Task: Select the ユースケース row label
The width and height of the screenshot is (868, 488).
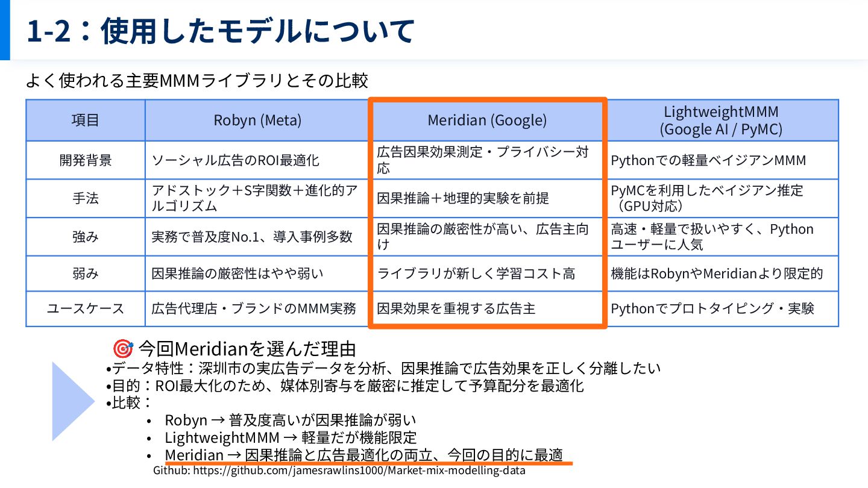Action: click(86, 308)
